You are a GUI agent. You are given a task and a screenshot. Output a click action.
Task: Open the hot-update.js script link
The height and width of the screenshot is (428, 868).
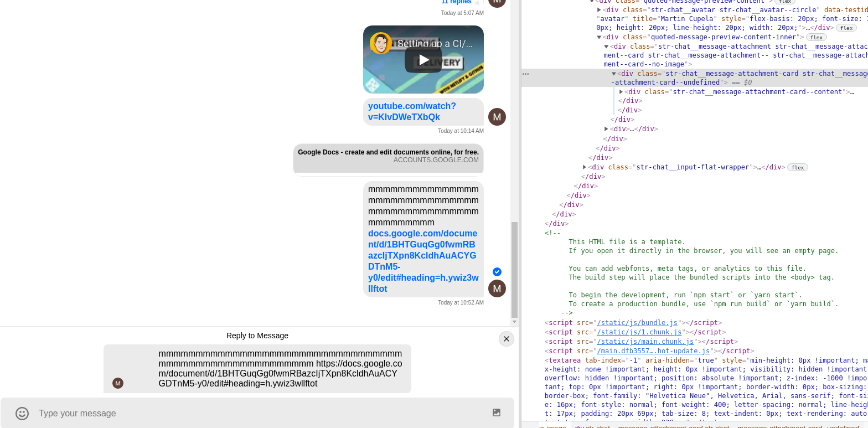(x=653, y=351)
